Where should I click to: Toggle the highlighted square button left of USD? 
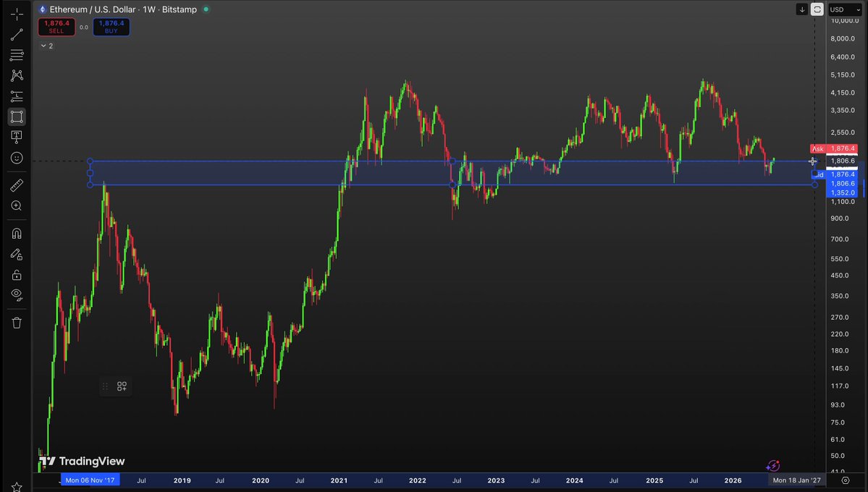pos(817,9)
